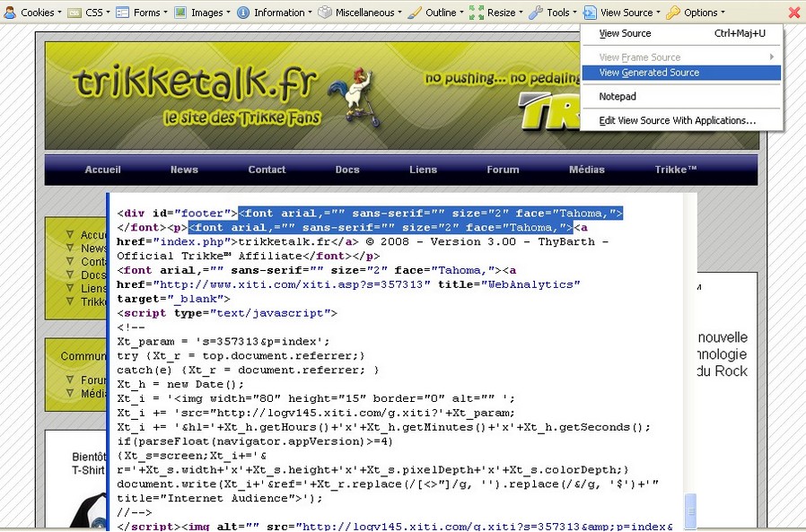This screenshot has height=532, width=806.
Task: Go to the Contact page link
Action: pos(267,170)
